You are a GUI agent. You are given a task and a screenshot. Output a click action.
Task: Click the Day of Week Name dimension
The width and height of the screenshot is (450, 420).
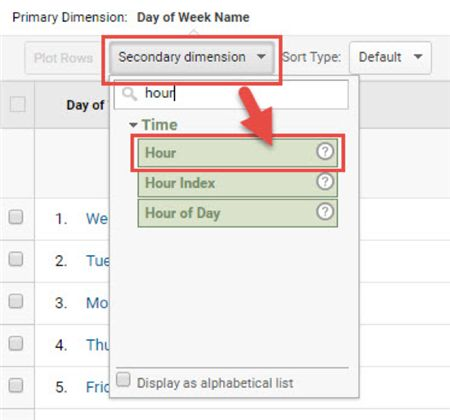coord(193,17)
